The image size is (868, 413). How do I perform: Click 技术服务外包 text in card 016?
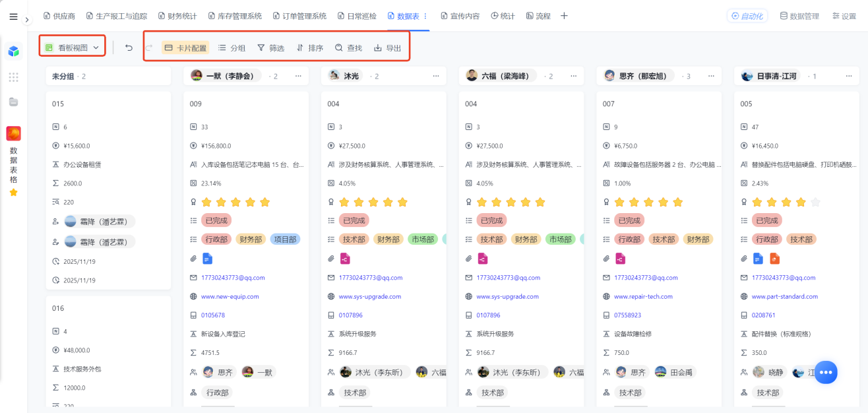pyautogui.click(x=83, y=369)
